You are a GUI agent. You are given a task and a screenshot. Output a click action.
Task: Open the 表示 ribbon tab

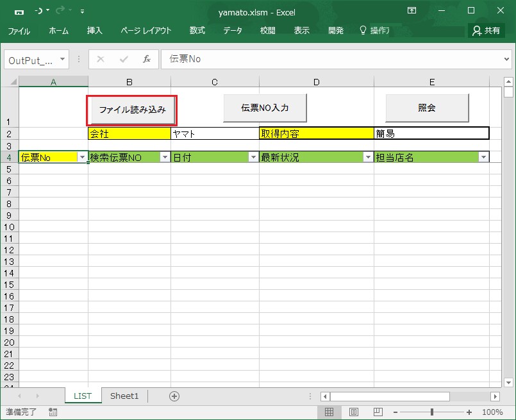[x=302, y=31]
